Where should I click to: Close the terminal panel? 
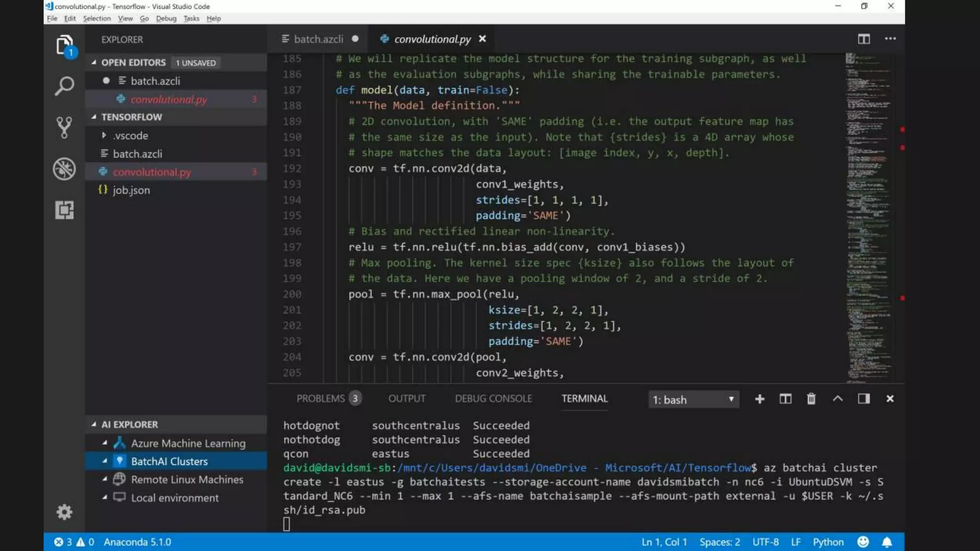890,399
